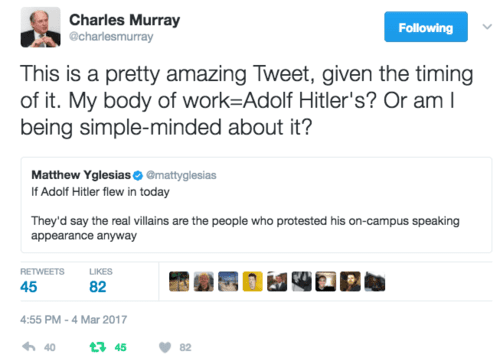The image size is (500, 361).
Task: Click the Matthew Yglesias display name
Action: click(81, 175)
